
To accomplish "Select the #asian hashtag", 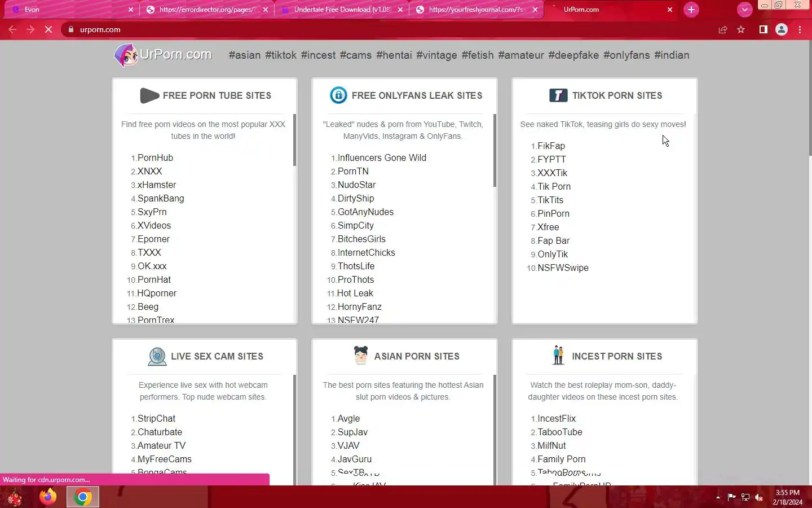I will [245, 55].
